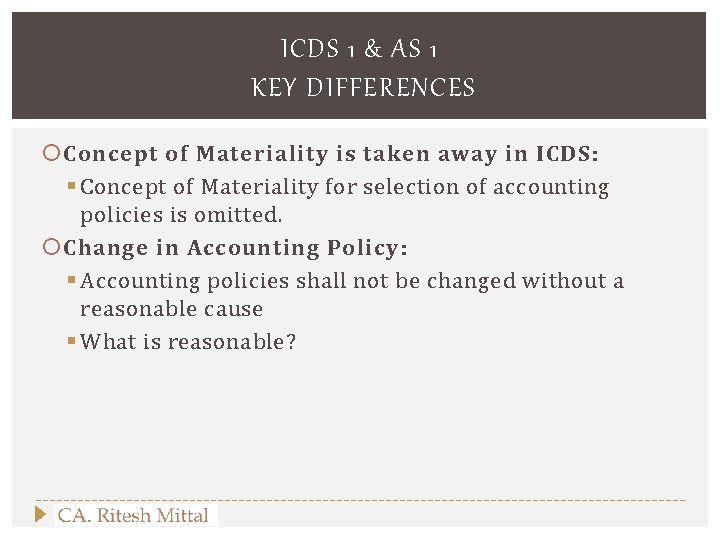
Task: Click the circle bullet before 'Change in Accounting Policy'
Action: tap(54, 248)
